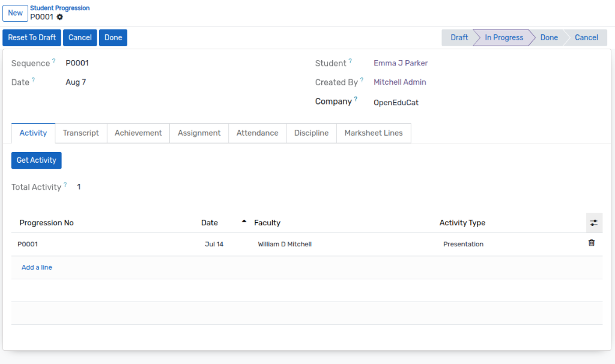Viewport: 615px width, 364px height.
Task: Delete the P0001 activity line with trash icon
Action: tap(592, 243)
